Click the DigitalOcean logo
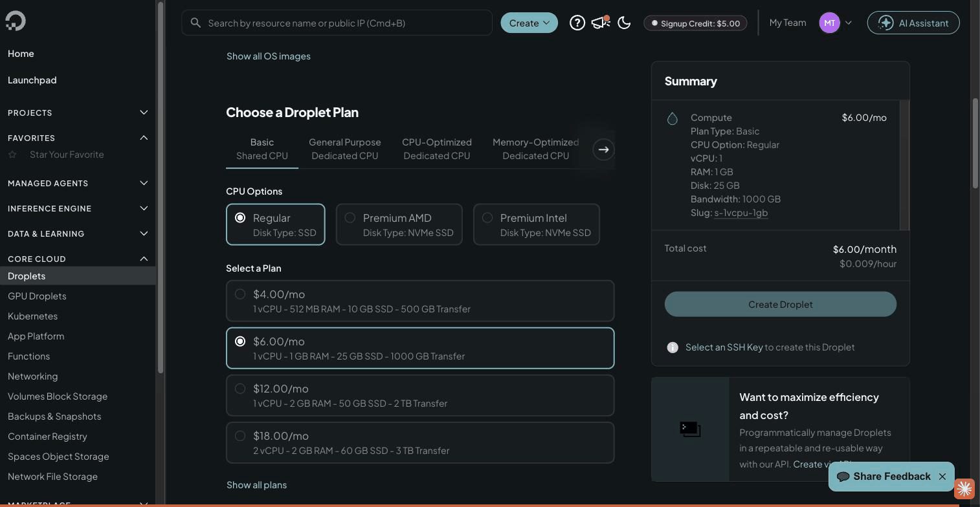980x507 pixels. tap(16, 21)
